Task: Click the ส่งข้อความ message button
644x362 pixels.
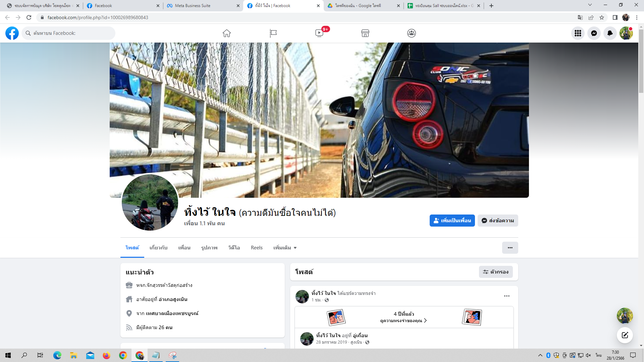Action: [x=498, y=221]
